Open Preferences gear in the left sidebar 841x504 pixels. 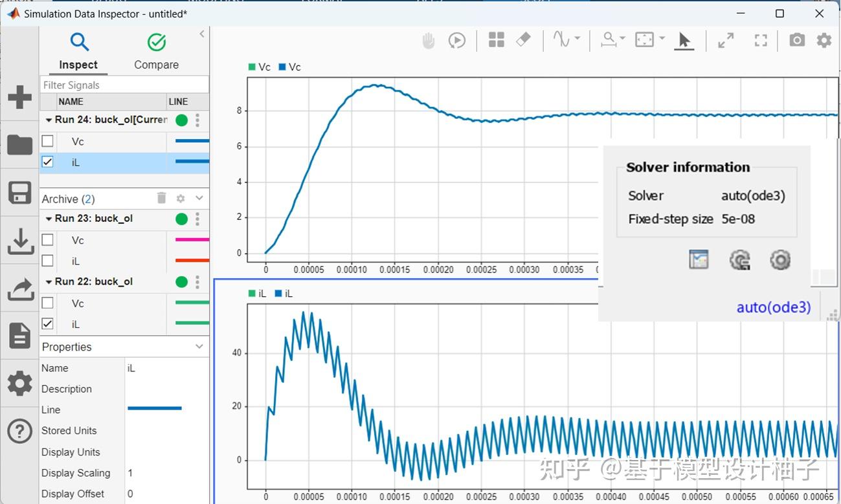(x=19, y=384)
